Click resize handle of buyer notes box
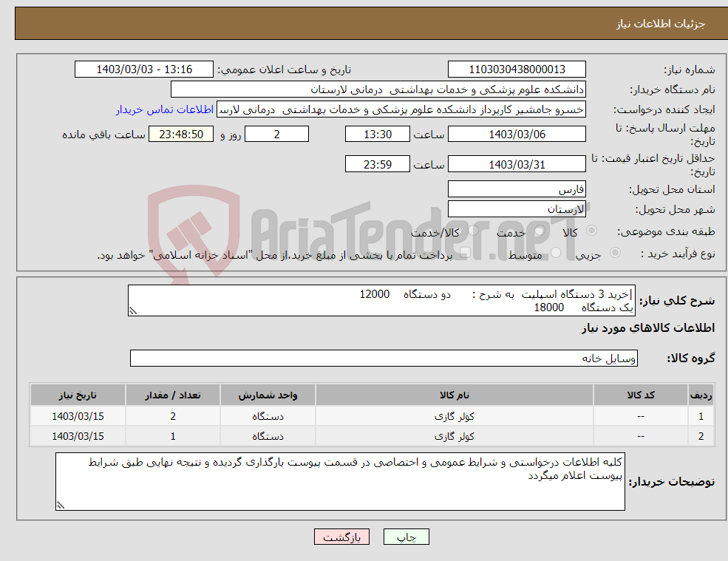Viewport: 728px width, 561px height. [x=61, y=506]
